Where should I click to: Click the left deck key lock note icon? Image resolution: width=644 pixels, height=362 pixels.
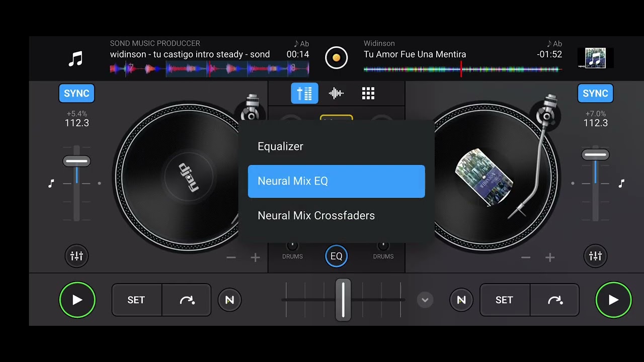(51, 184)
